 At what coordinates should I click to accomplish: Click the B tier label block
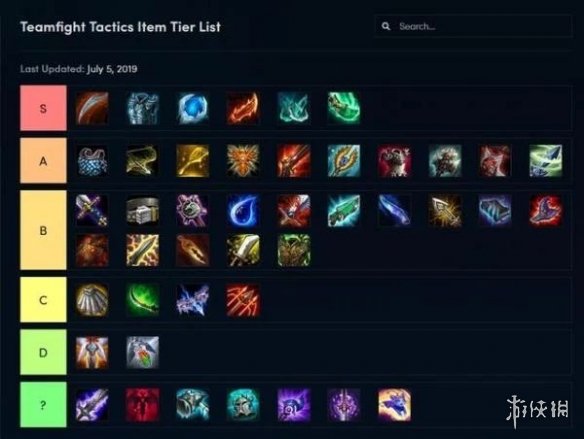pyautogui.click(x=43, y=230)
